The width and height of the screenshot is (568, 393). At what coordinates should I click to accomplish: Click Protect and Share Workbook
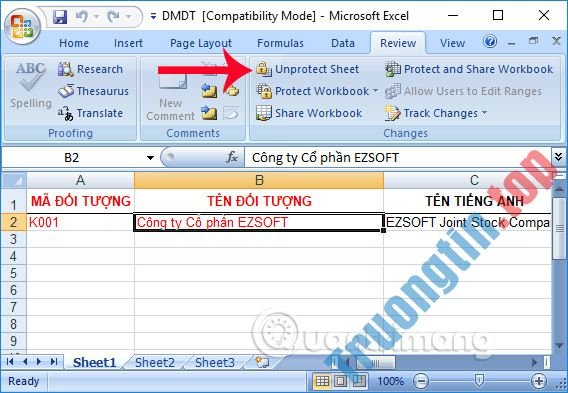469,69
